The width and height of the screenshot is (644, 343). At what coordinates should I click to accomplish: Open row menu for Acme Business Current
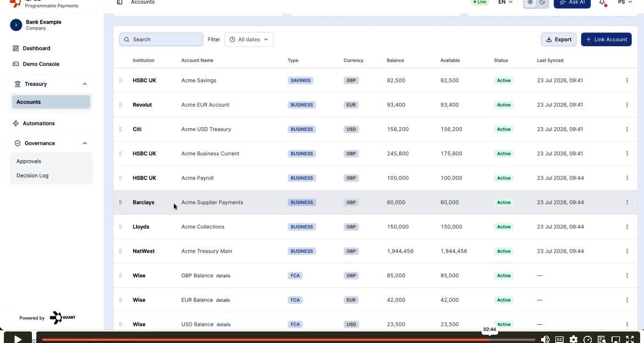627,154
